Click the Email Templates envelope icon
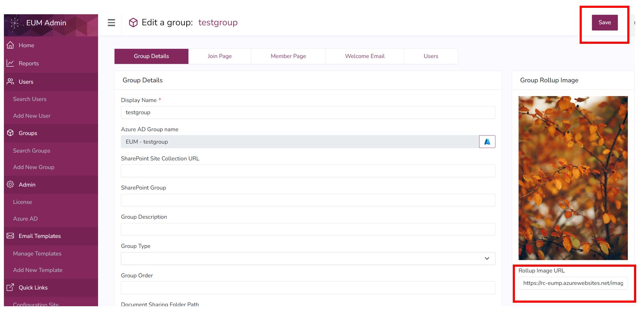This screenshot has width=644, height=313. (x=10, y=236)
